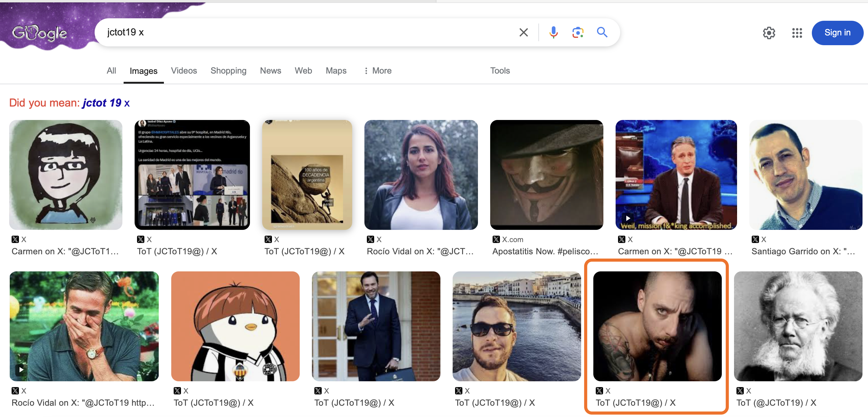Click the Sign in button
The image size is (868, 417).
[837, 33]
